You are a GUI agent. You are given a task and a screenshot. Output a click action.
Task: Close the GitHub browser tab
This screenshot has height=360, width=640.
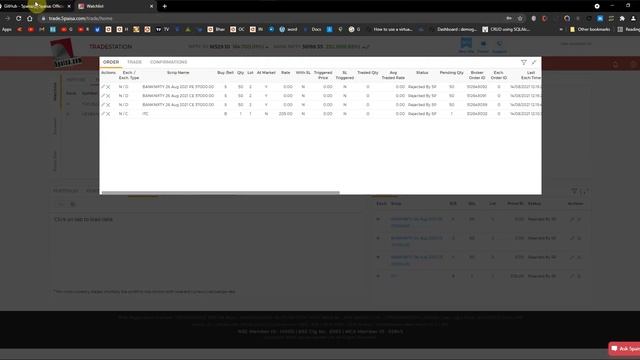[x=69, y=6]
